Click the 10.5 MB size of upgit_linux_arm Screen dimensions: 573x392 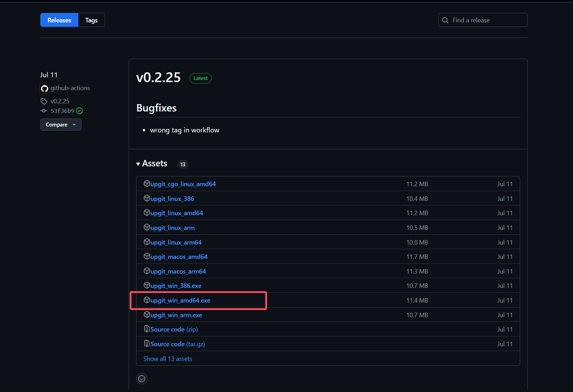tap(417, 228)
